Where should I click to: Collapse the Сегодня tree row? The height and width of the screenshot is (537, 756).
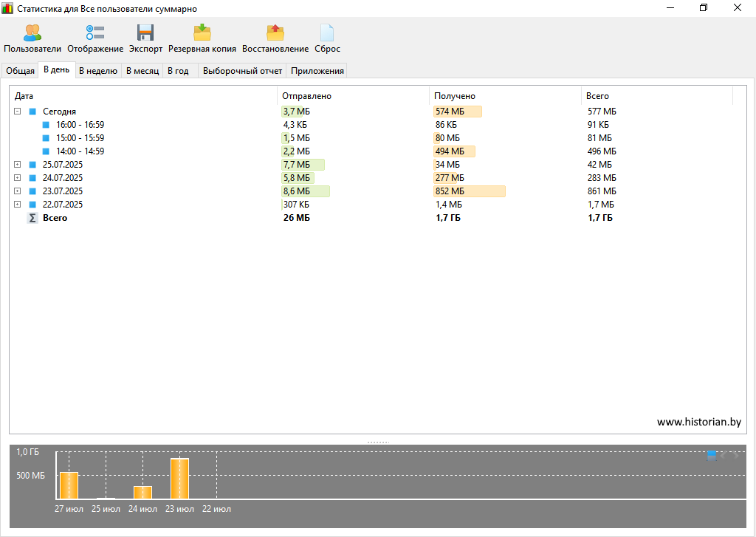point(17,112)
